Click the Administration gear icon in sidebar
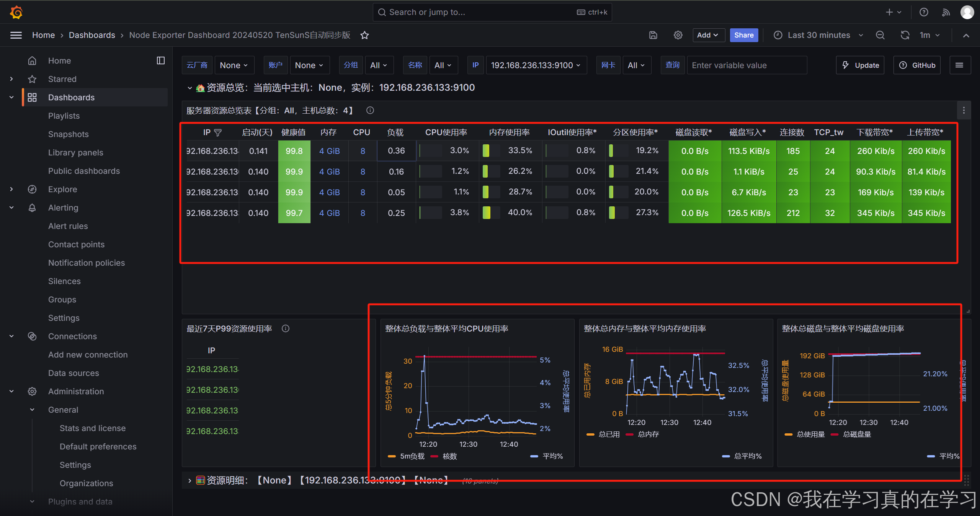This screenshot has height=516, width=980. click(32, 391)
